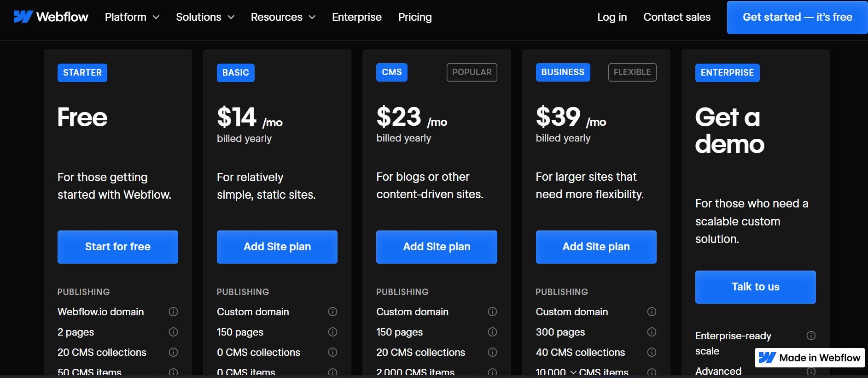The width and height of the screenshot is (868, 378).
Task: Expand the Resources menu
Action: pyautogui.click(x=283, y=17)
